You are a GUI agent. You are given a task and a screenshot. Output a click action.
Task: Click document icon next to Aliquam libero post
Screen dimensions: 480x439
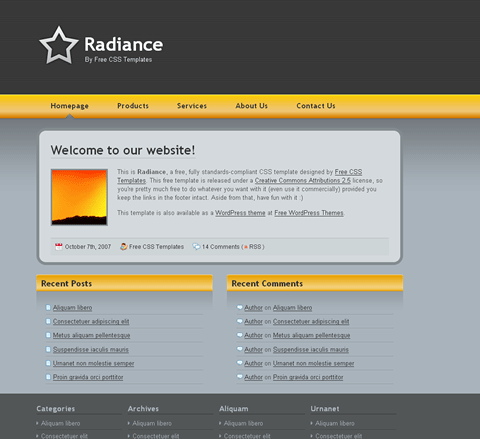pyautogui.click(x=48, y=308)
